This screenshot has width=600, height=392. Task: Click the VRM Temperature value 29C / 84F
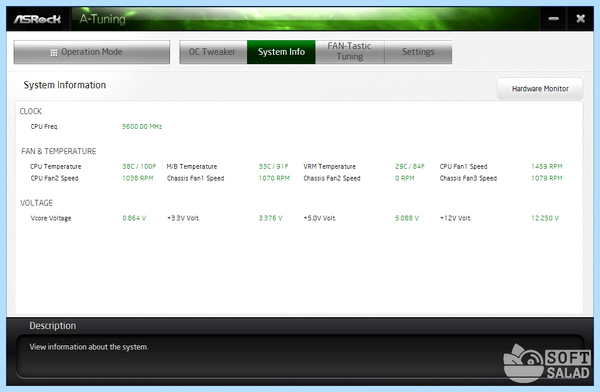[x=410, y=167]
